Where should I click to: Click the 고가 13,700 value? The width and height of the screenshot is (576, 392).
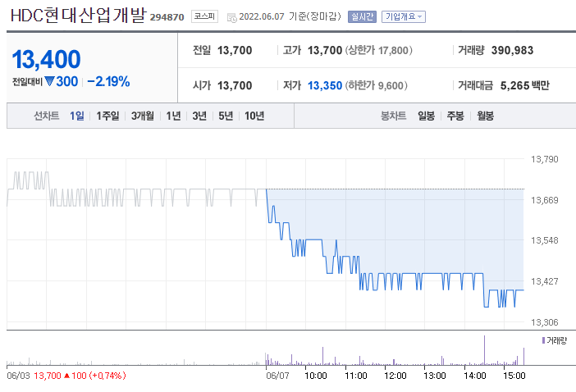[x=325, y=50]
